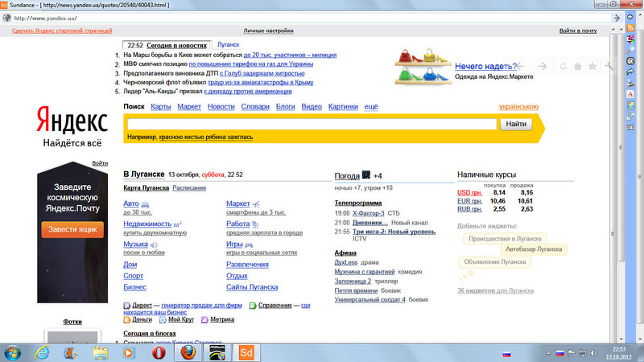Open Windows Explorer folder in the taskbar
This screenshot has height=362, width=644.
(x=100, y=352)
